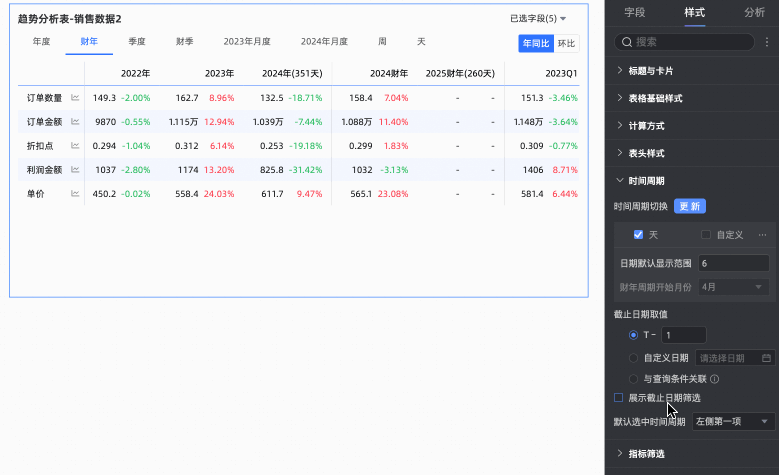Screen dimensions: 779x475
Task: Select the 天 period tab
Action: pos(421,42)
